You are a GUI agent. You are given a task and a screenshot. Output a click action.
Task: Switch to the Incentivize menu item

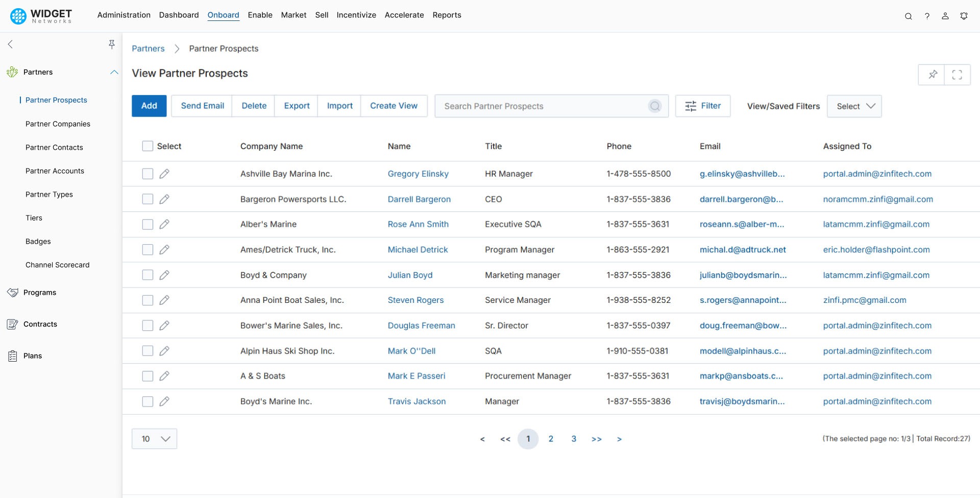point(356,15)
